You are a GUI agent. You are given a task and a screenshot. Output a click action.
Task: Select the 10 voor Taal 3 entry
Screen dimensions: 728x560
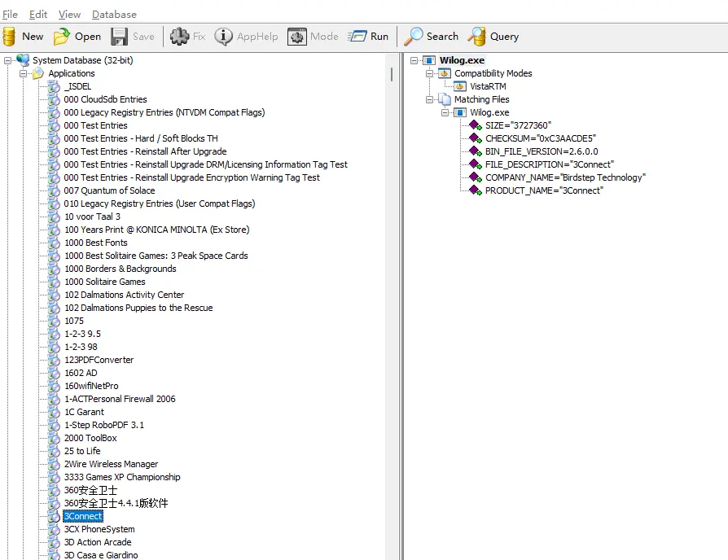[x=92, y=217]
